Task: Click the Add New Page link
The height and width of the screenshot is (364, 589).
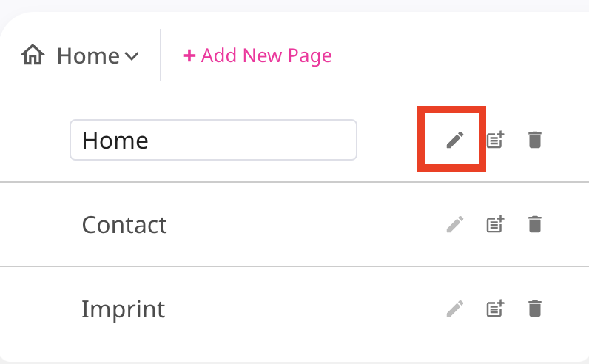Action: (x=258, y=55)
